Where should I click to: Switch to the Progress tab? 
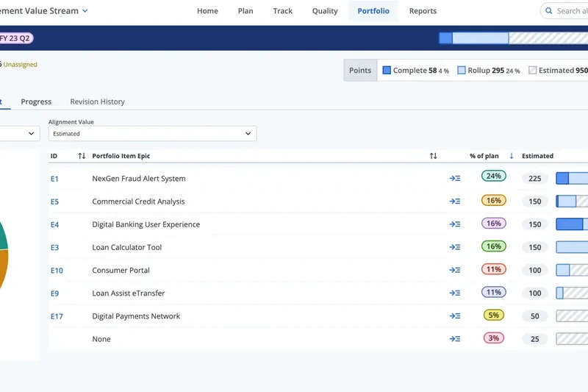(x=36, y=101)
